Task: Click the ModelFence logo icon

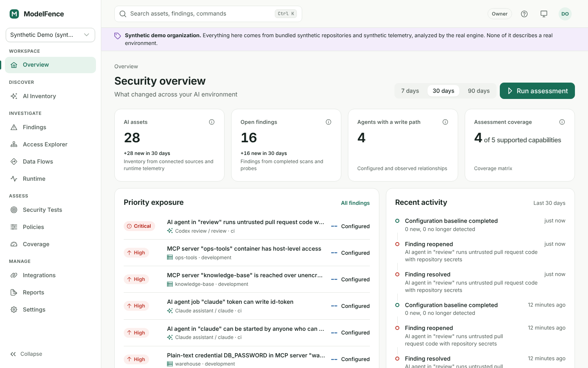Action: click(14, 14)
